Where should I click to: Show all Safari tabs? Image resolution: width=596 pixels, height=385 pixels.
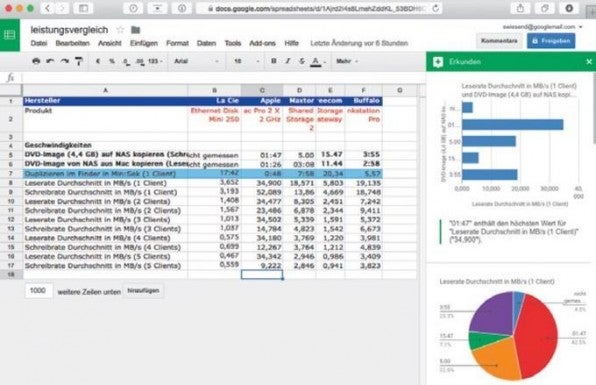pyautogui.click(x=545, y=8)
